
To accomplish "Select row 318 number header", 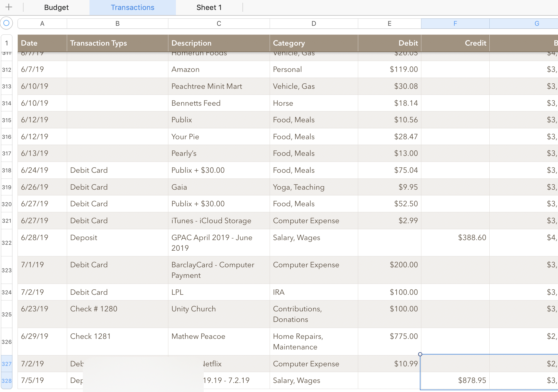I will tap(7, 170).
